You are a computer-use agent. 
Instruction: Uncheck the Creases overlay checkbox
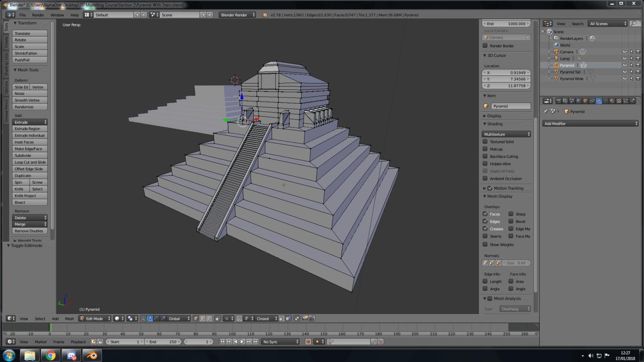485,229
